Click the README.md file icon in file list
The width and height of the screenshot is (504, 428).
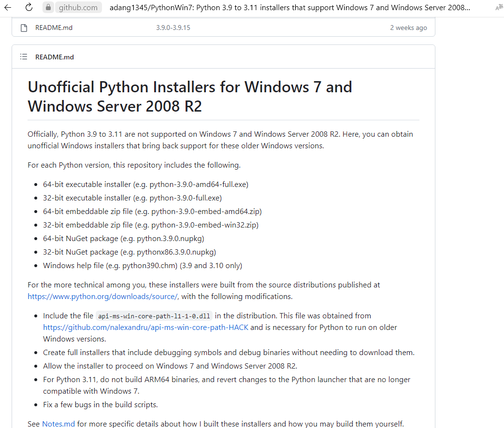point(24,28)
